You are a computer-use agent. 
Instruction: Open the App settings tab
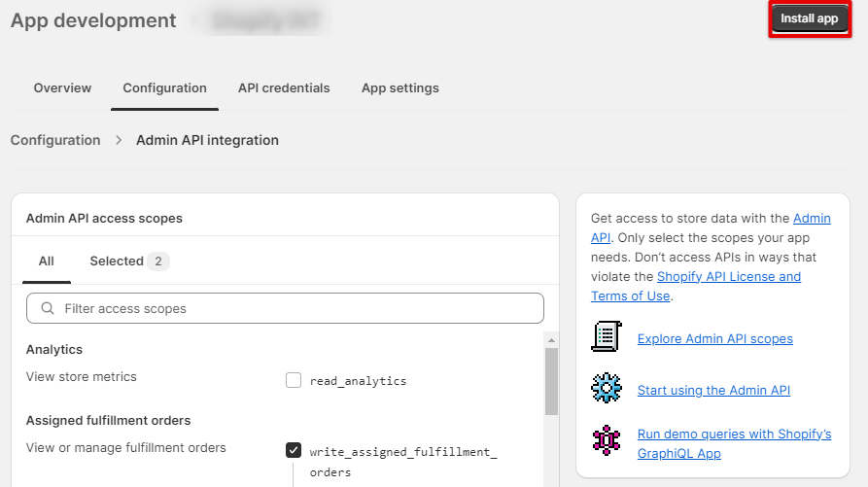tap(400, 88)
